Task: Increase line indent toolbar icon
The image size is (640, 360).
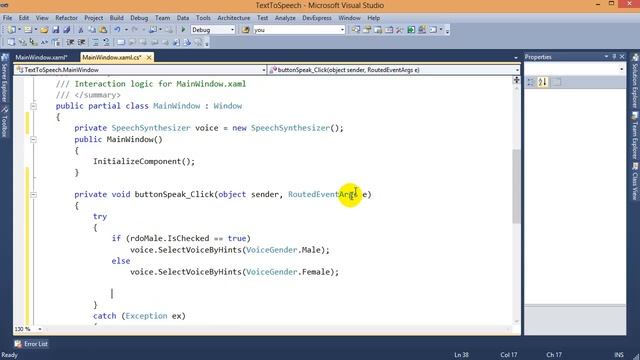Action: pyautogui.click(x=82, y=42)
